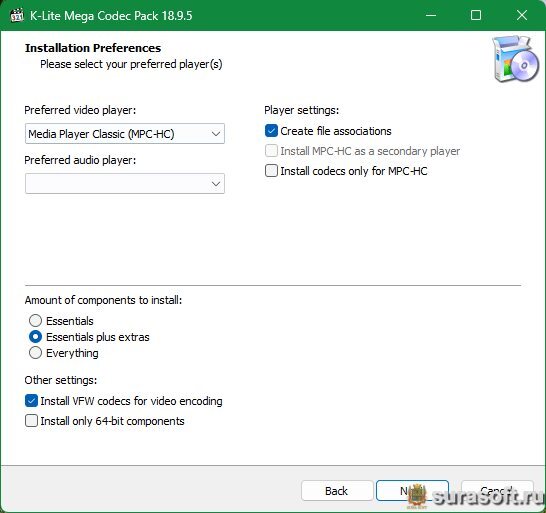Maximize the installer window
This screenshot has height=513, width=546.
[x=476, y=15]
